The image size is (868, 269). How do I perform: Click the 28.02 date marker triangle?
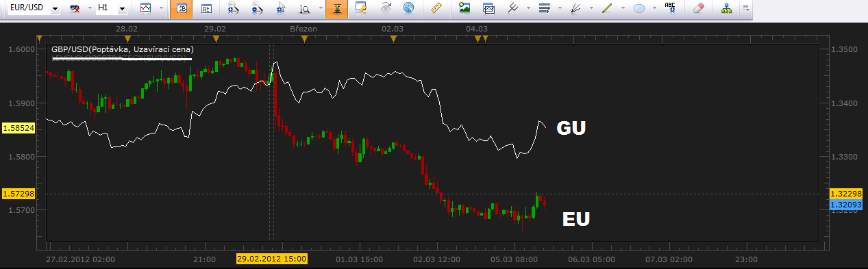[x=127, y=38]
